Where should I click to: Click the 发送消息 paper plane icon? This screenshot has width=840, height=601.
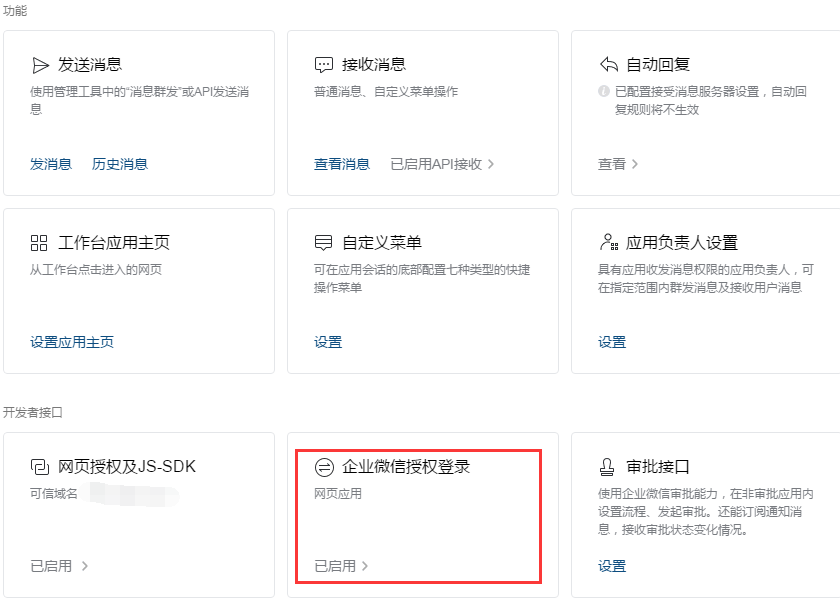coord(40,65)
